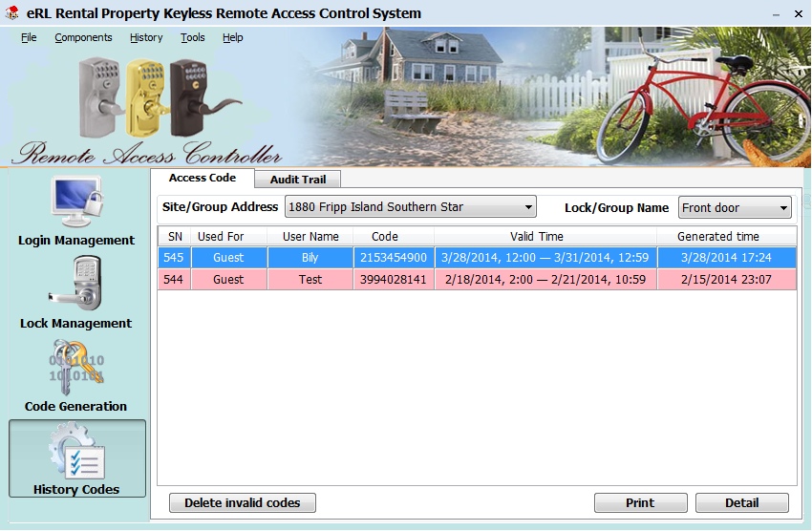This screenshot has height=531, width=812.
Task: Open the Tools menu
Action: (x=193, y=37)
